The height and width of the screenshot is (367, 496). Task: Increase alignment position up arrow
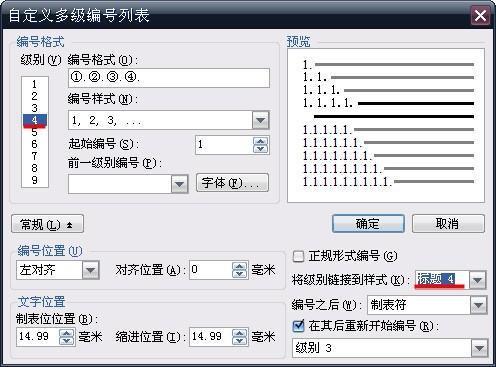(x=239, y=266)
